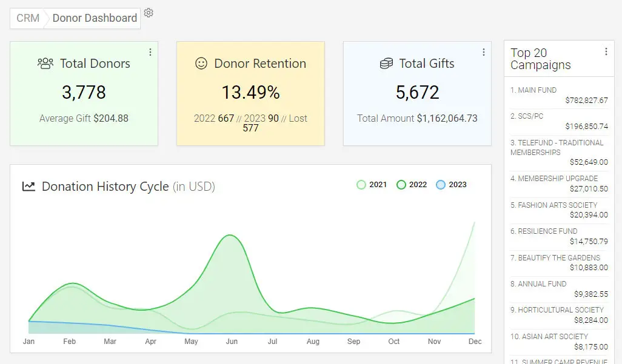The image size is (622, 364).
Task: Click the 13.49% donor retention value
Action: pyautogui.click(x=251, y=93)
